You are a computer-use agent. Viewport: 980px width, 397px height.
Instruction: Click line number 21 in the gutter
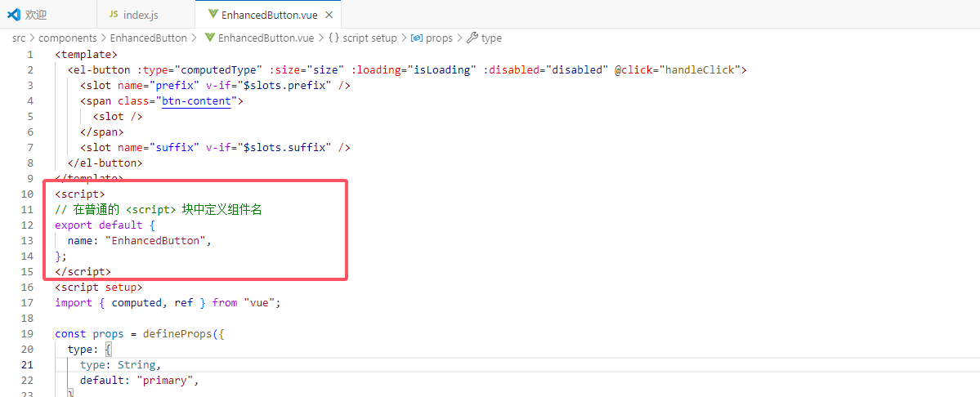click(27, 365)
